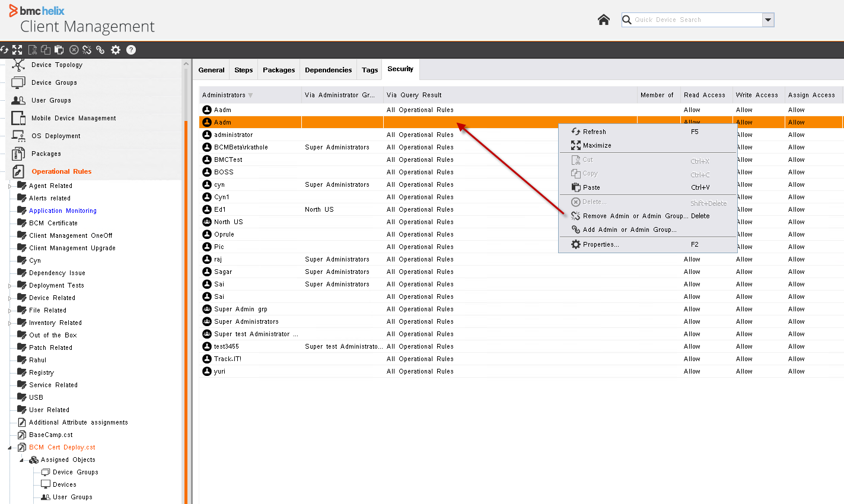Select BaseCamp.cst in the tree

click(x=51, y=435)
